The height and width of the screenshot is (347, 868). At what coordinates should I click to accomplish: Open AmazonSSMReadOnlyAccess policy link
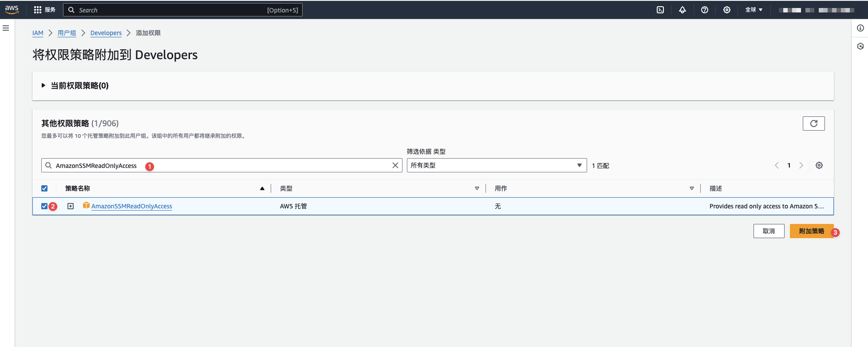point(132,206)
